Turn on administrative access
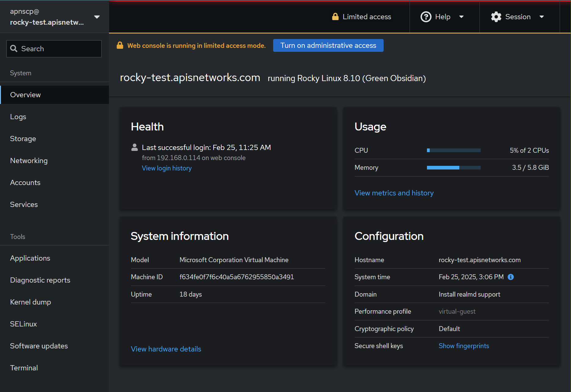Screen dimensions: 571x392 (328, 45)
